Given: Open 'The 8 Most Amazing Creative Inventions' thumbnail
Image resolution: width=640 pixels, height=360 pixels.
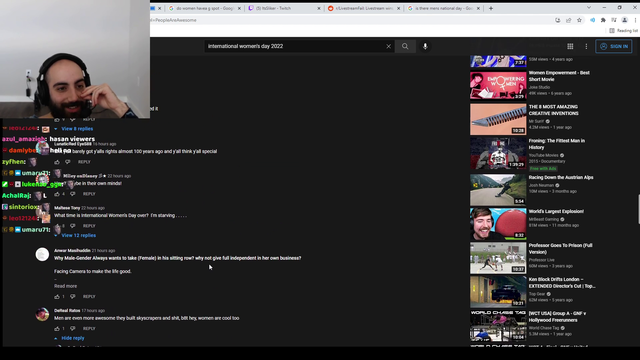Looking at the screenshot, I should [x=498, y=119].
